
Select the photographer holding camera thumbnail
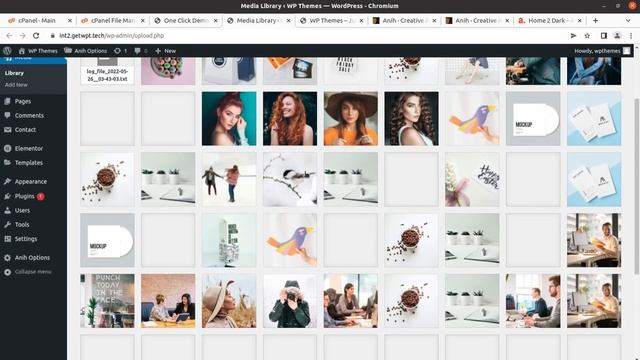[290, 301]
